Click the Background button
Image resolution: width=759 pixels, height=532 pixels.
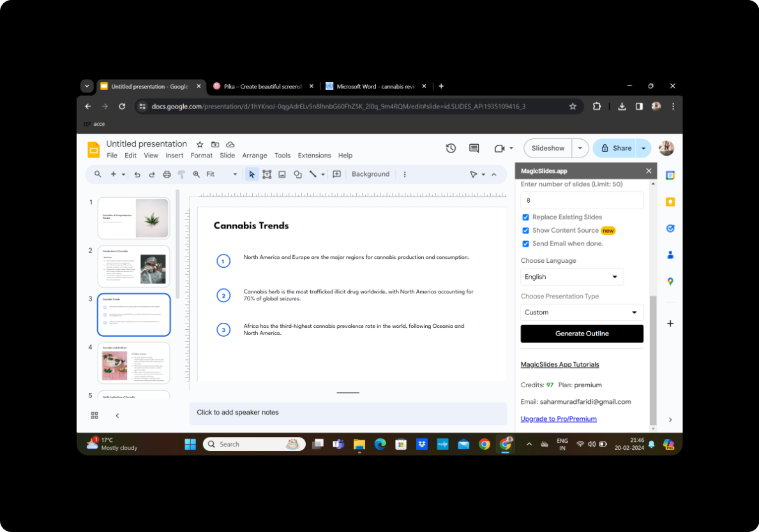point(370,174)
